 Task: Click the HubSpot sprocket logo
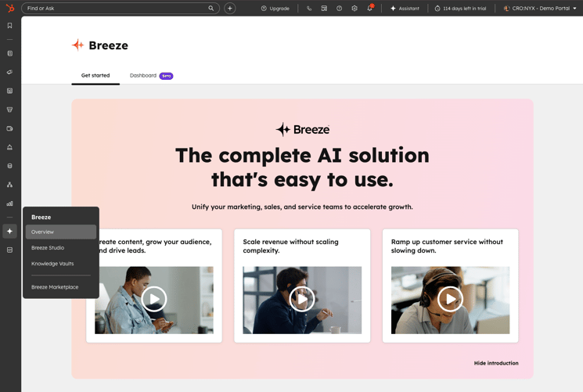click(x=10, y=8)
